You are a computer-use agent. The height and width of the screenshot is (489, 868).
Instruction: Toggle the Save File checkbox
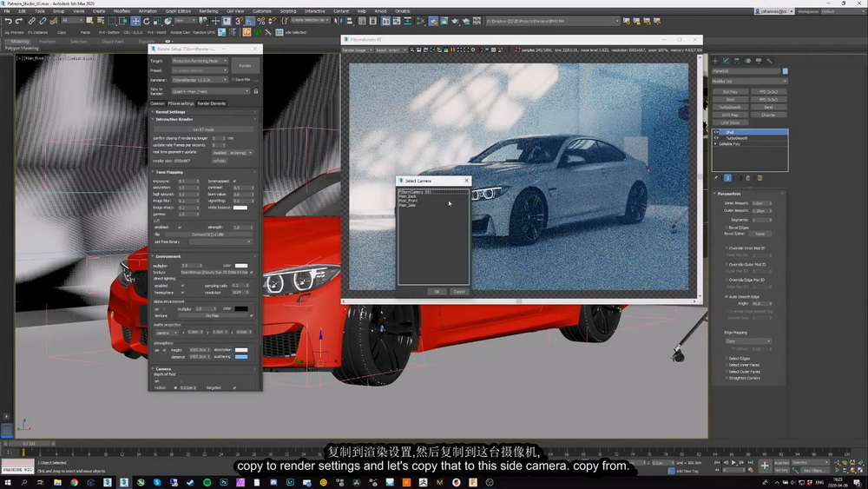[x=233, y=80]
